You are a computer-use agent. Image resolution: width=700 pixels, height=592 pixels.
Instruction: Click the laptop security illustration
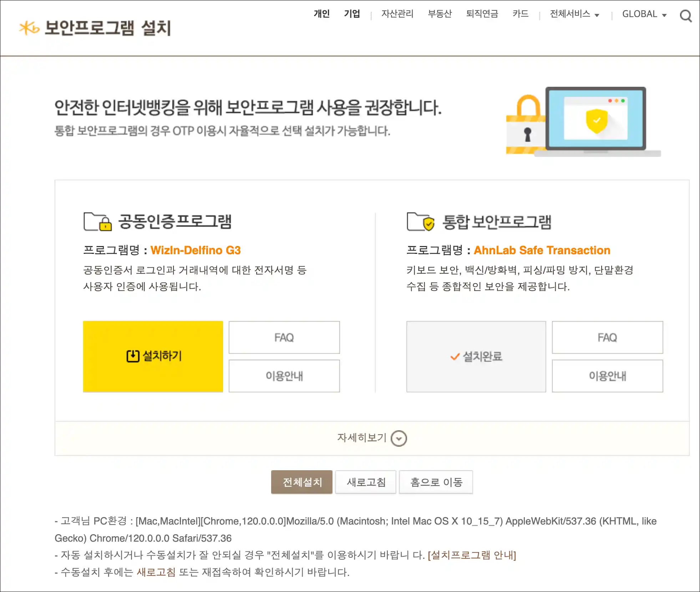coord(583,121)
